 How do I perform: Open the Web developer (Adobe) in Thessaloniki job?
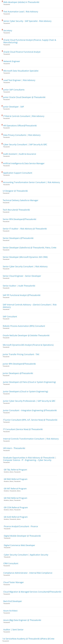(x=21, y=2)
